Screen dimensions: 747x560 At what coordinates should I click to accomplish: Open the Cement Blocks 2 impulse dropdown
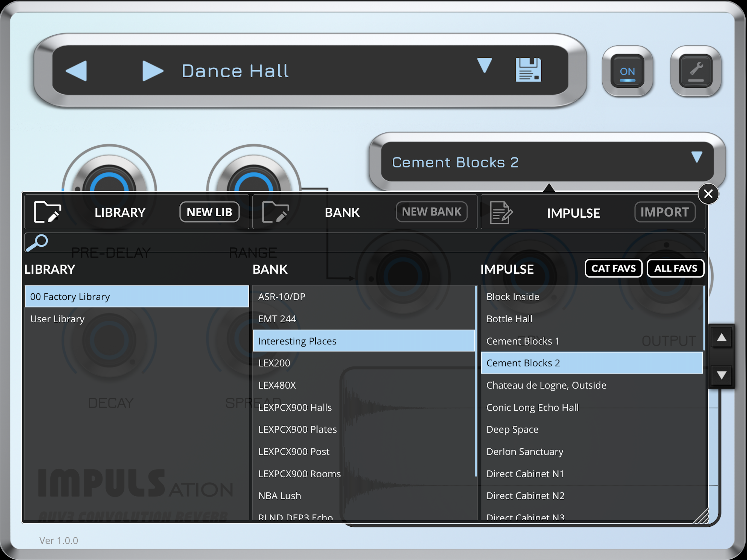click(696, 157)
